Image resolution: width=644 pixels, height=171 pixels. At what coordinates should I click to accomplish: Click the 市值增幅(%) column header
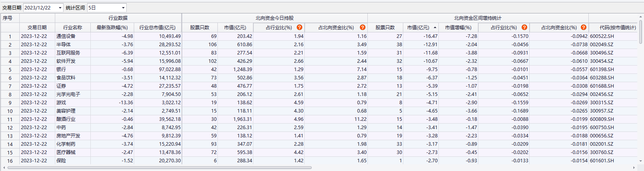pyautogui.click(x=458, y=27)
